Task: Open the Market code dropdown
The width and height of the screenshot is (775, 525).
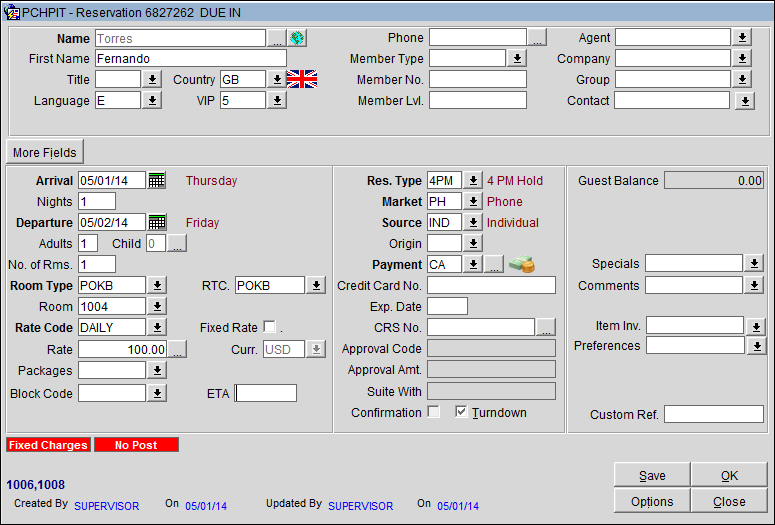Action: pos(472,202)
